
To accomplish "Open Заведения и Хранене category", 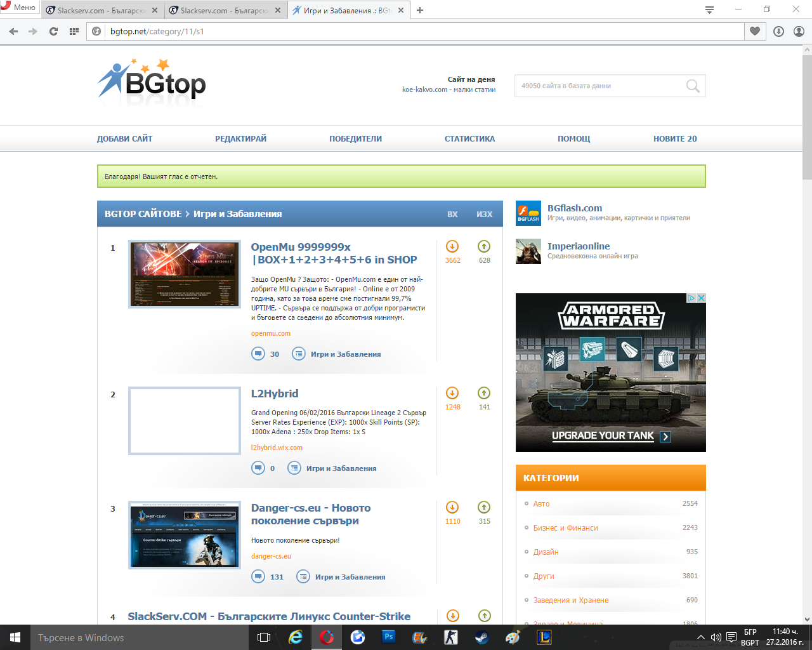I will (x=571, y=600).
